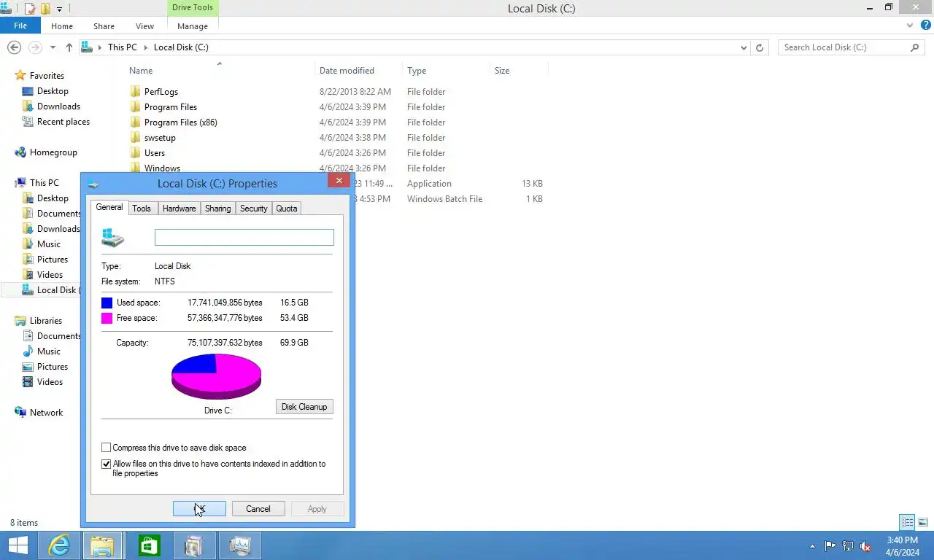This screenshot has height=560, width=934.
Task: Open Downloads under Favorites
Action: click(x=58, y=106)
